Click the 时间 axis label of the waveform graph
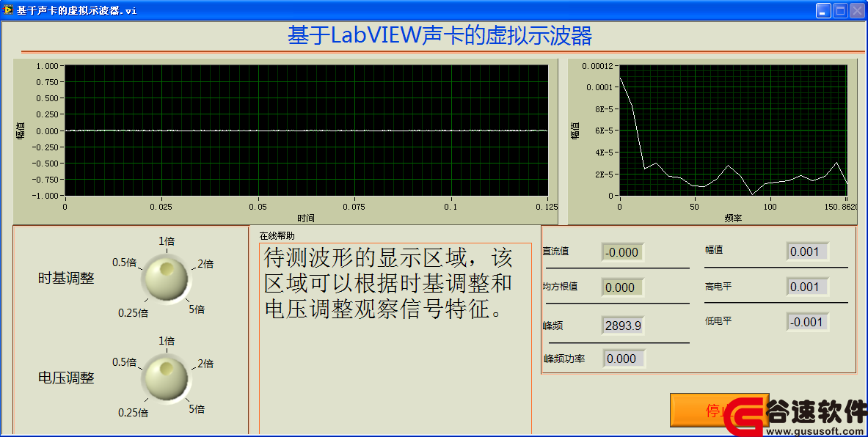 tap(305, 218)
